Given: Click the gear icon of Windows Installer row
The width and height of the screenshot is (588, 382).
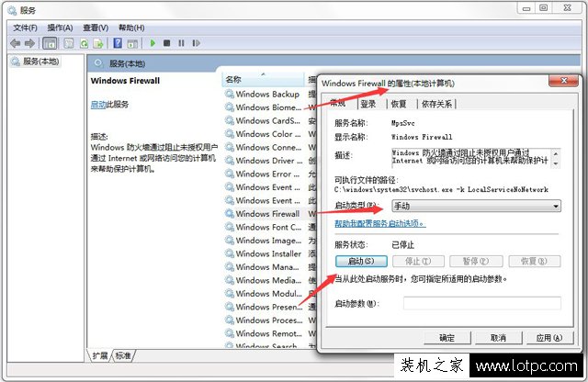Looking at the screenshot, I should click(229, 253).
